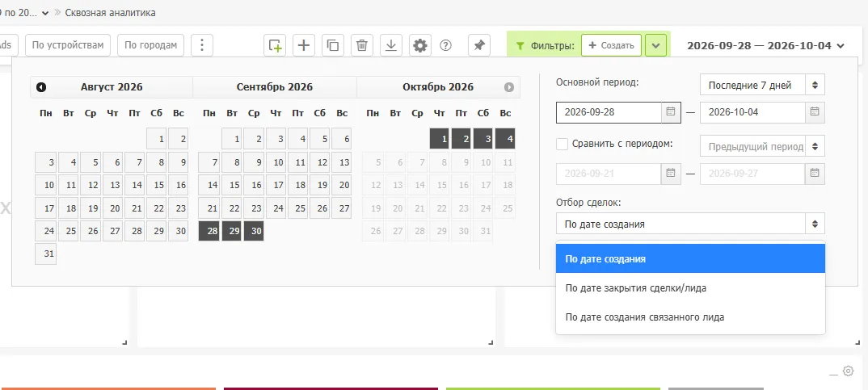The image size is (868, 390).
Task: Click the end date field 2026-10-04
Action: coord(752,112)
